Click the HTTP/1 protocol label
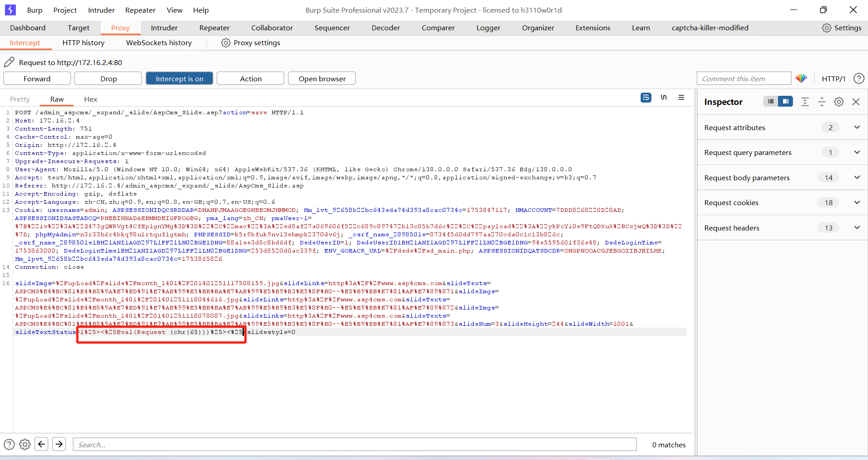 tap(834, 78)
